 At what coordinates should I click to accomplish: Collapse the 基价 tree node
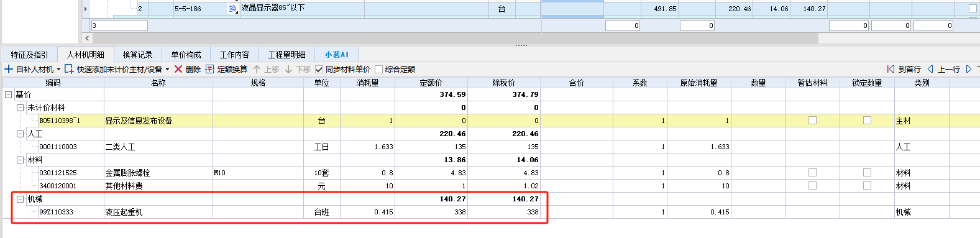pyautogui.click(x=8, y=94)
